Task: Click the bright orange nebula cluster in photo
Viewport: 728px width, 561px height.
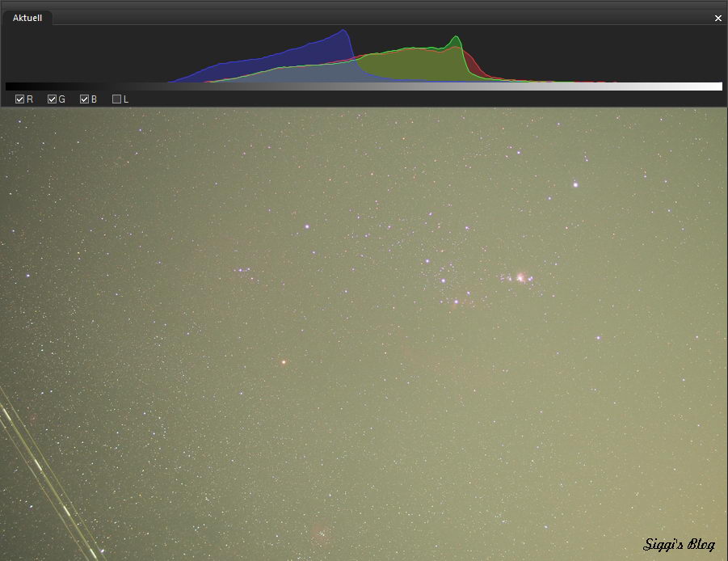Action: (x=521, y=278)
